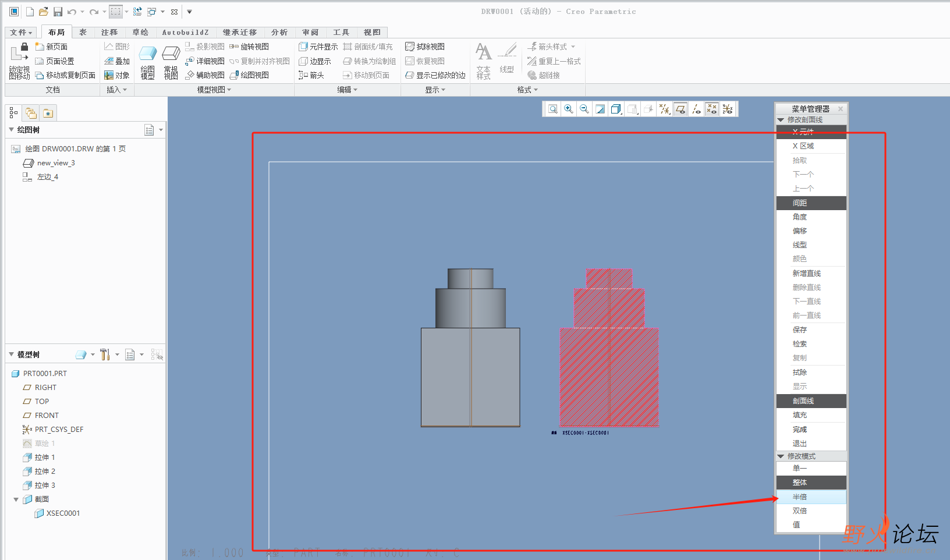Select 双倍 double option in menu manager
This screenshot has width=950, height=560.
tap(811, 511)
